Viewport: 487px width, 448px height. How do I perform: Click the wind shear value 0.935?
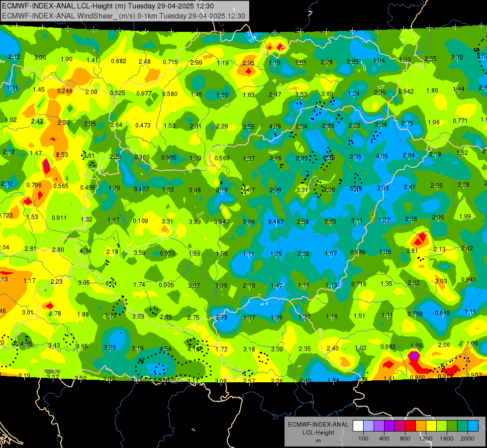(x=169, y=157)
